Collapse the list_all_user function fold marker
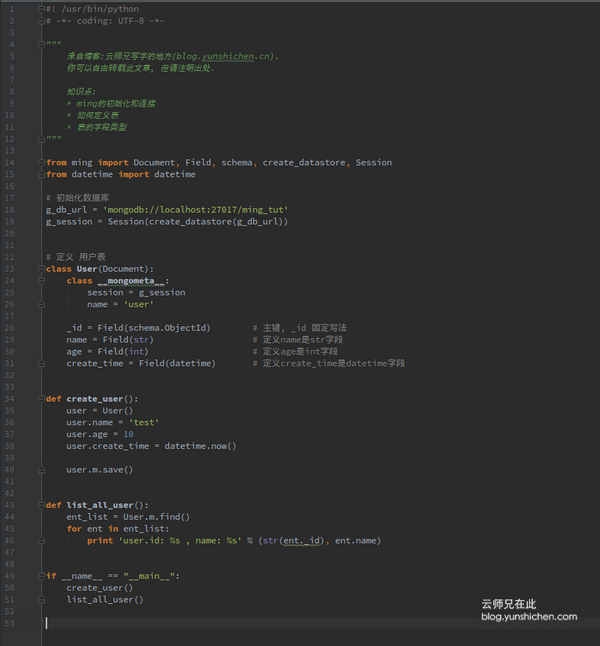600x646 pixels. (x=43, y=505)
